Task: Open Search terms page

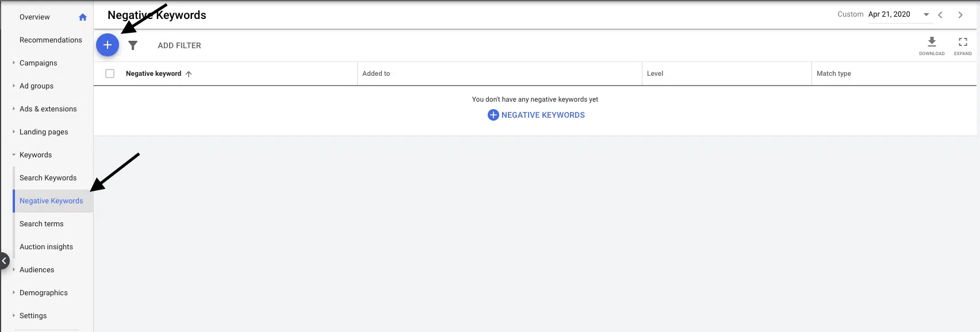Action: [41, 224]
